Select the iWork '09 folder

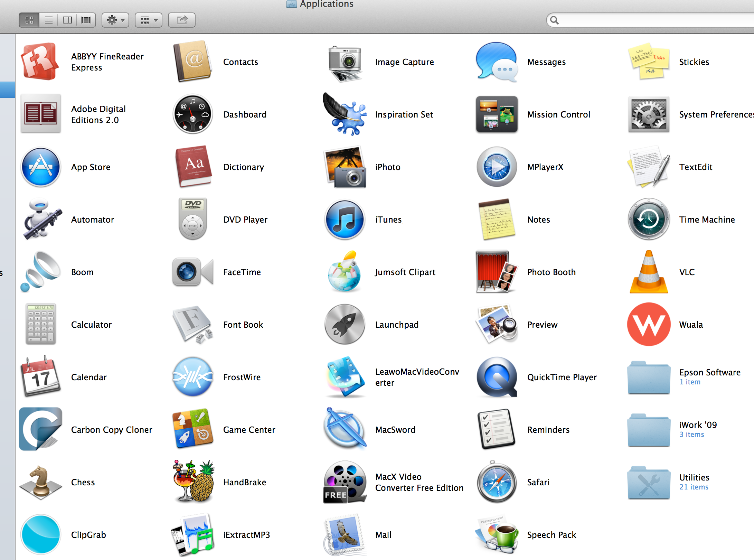pyautogui.click(x=649, y=430)
